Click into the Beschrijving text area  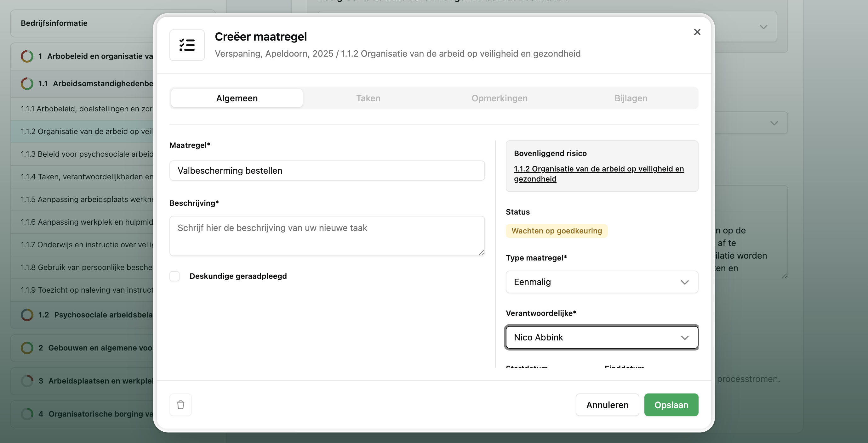pyautogui.click(x=327, y=236)
